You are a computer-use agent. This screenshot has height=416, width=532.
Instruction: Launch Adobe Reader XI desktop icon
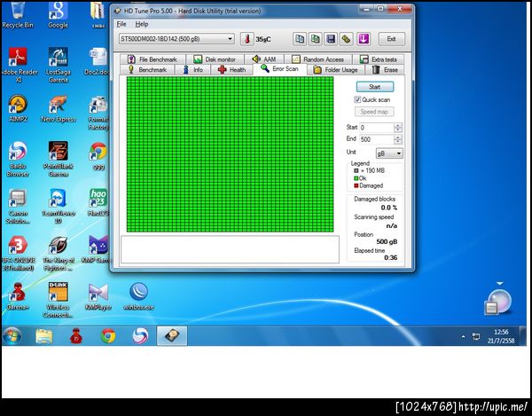click(18, 65)
